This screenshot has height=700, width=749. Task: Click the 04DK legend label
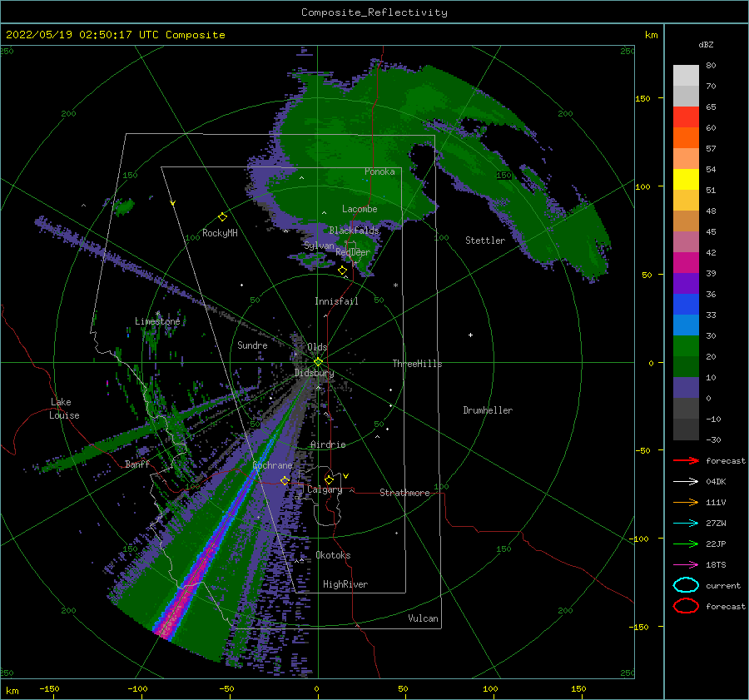(716, 481)
